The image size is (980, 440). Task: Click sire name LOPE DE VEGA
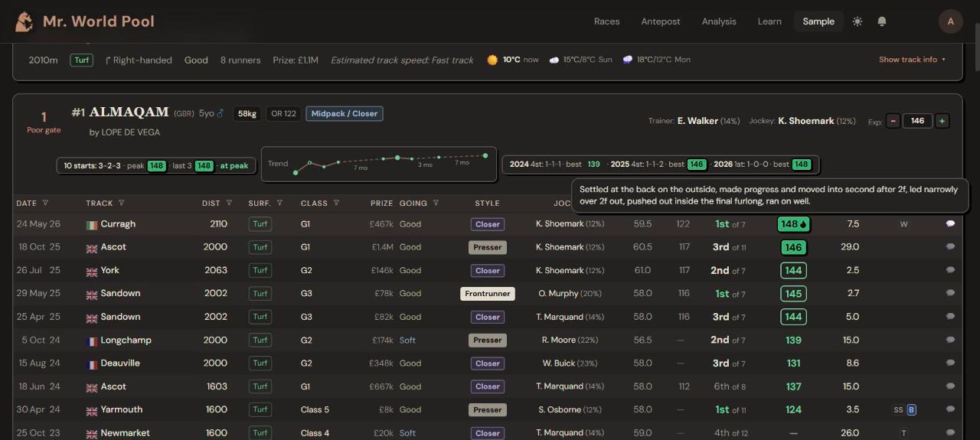point(130,132)
